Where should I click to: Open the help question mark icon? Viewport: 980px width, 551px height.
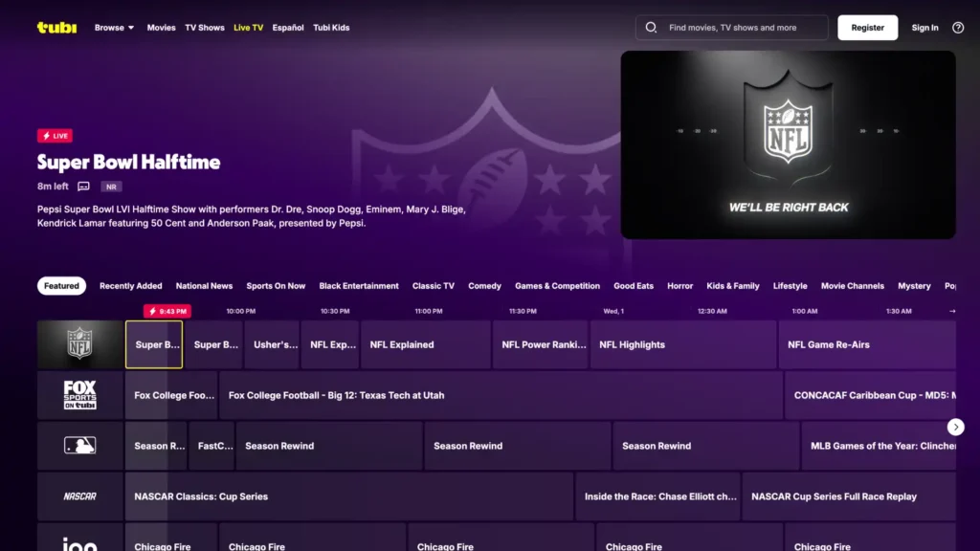point(958,28)
